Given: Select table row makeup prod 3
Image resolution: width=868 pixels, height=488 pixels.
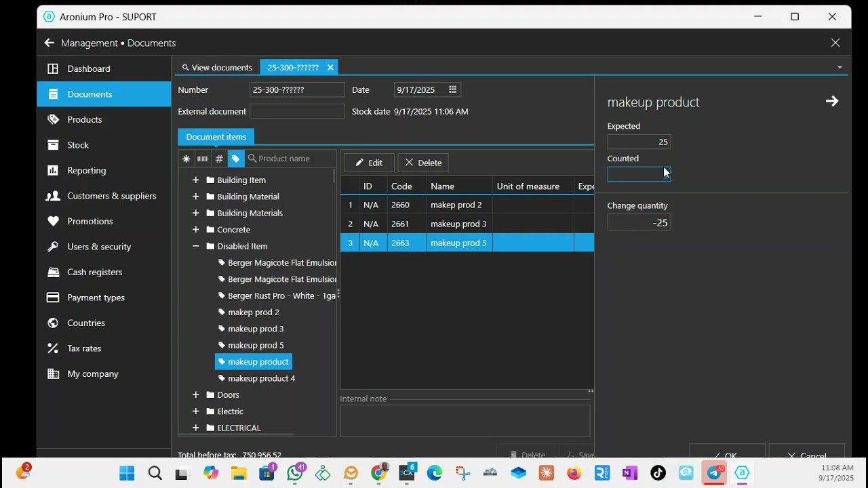Looking at the screenshot, I should click(467, 224).
